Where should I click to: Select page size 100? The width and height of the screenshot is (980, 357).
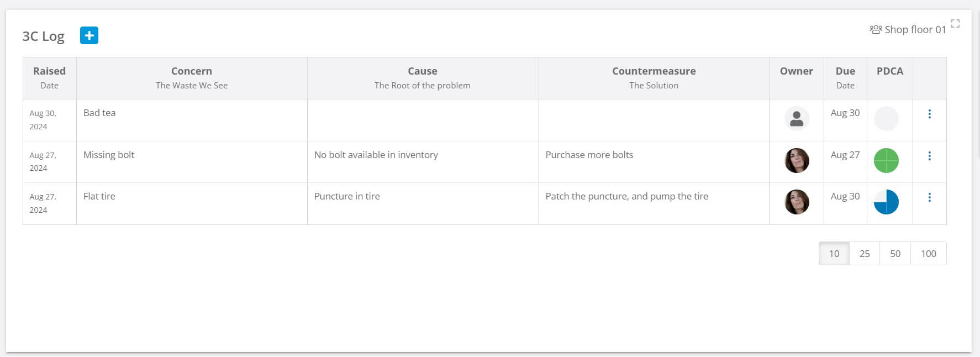929,253
